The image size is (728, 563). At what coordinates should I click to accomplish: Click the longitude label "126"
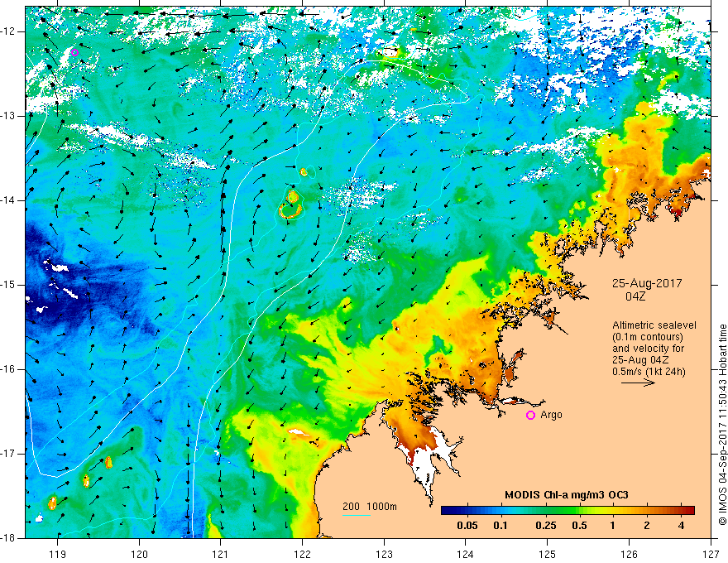pos(629,554)
